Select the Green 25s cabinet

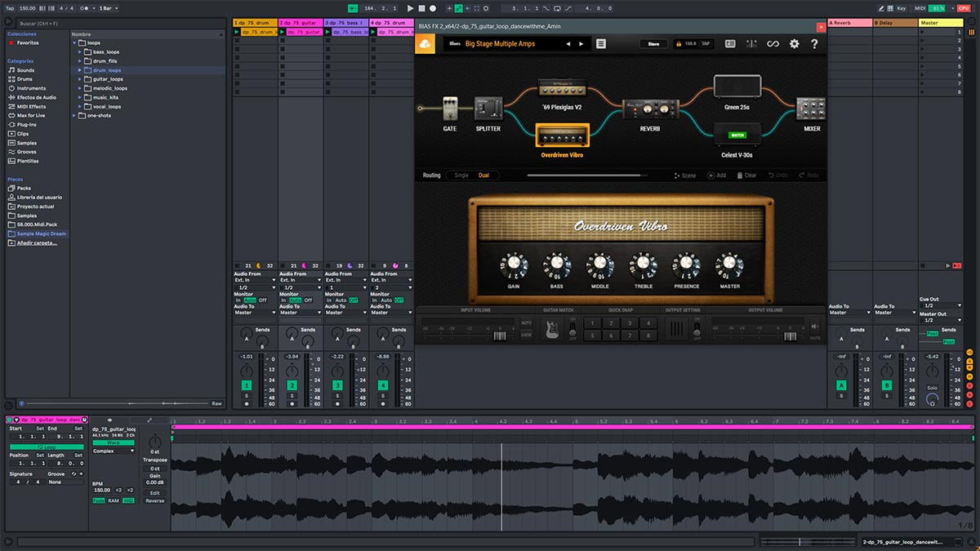[737, 87]
